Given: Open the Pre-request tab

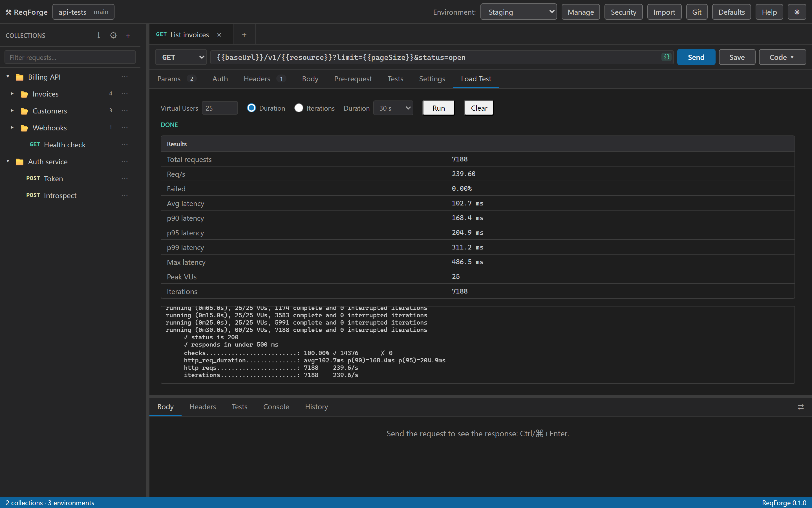Looking at the screenshot, I should 353,79.
